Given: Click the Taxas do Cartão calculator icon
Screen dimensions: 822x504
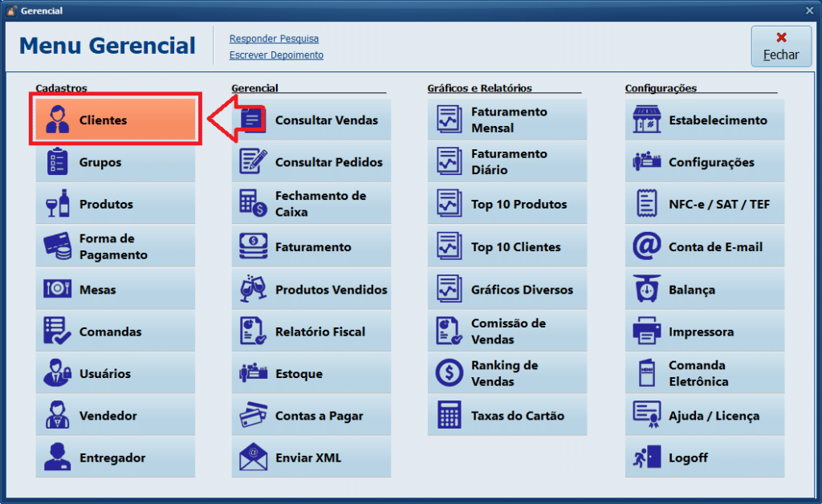Looking at the screenshot, I should click(449, 416).
